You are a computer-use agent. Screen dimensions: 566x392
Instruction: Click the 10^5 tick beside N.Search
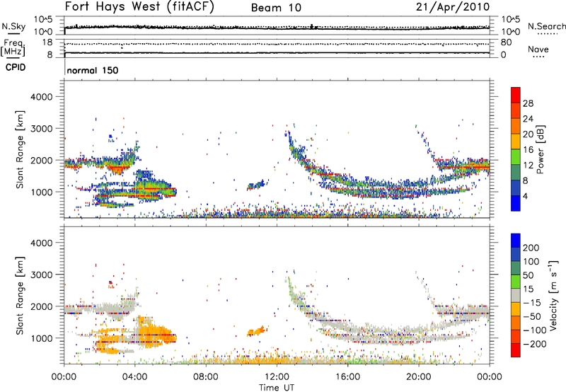pos(511,19)
